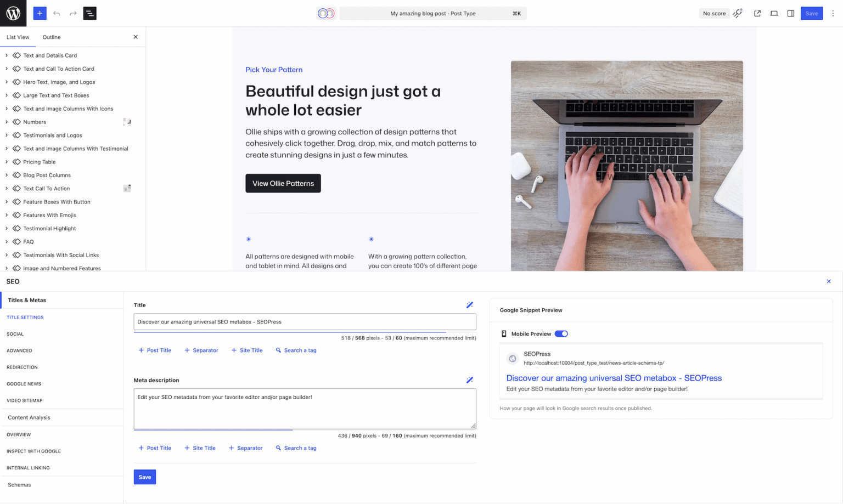This screenshot has height=504, width=843.
Task: Open the Content Analysis section
Action: click(x=62, y=417)
